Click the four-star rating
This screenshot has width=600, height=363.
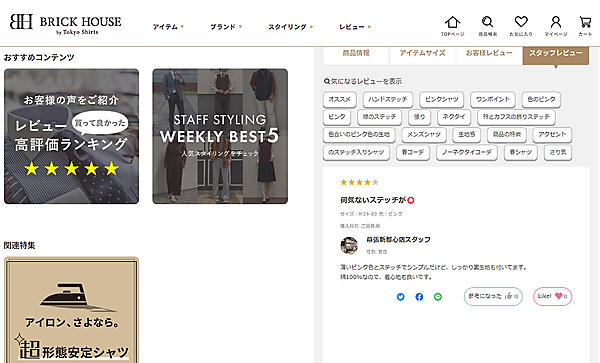coord(359,182)
